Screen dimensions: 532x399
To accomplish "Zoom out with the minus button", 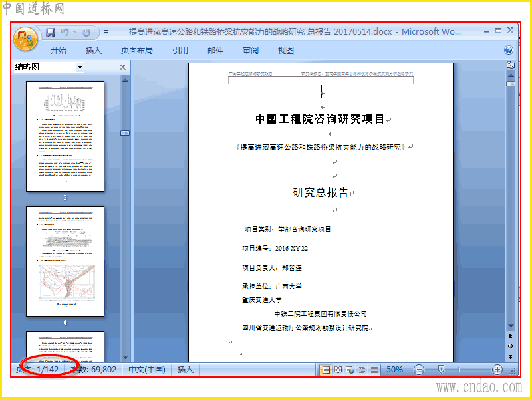I will tap(419, 370).
